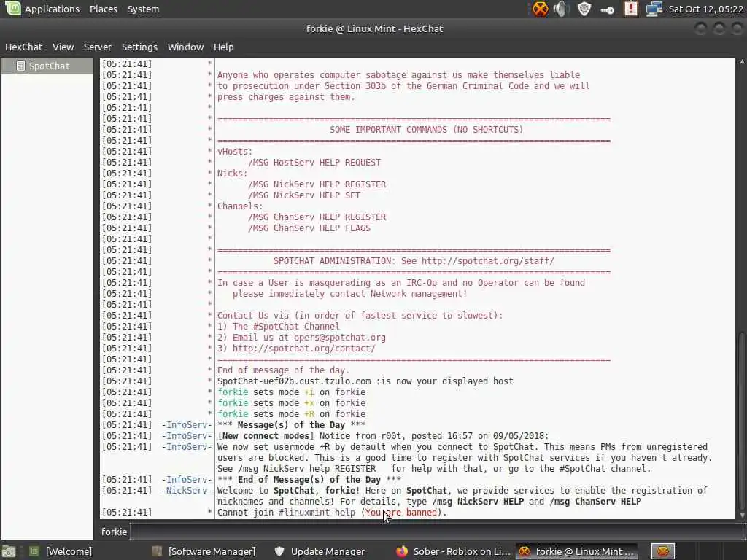Open the spotchat.org/contact link
The width and height of the screenshot is (747, 560).
[x=304, y=348]
